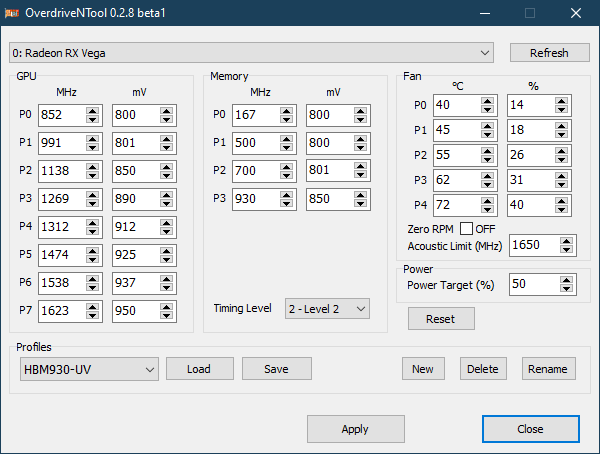
Task: Increase GPU P6 MHz with up arrow
Action: [92, 279]
